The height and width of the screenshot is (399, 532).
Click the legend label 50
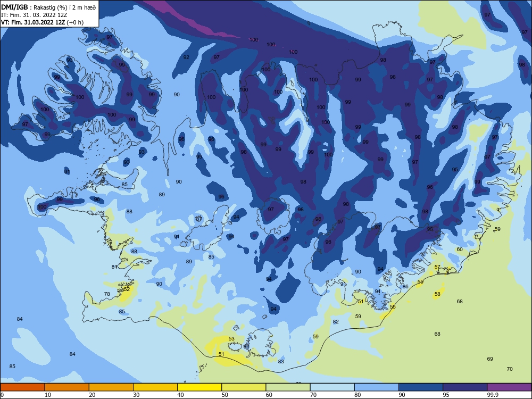point(225,395)
